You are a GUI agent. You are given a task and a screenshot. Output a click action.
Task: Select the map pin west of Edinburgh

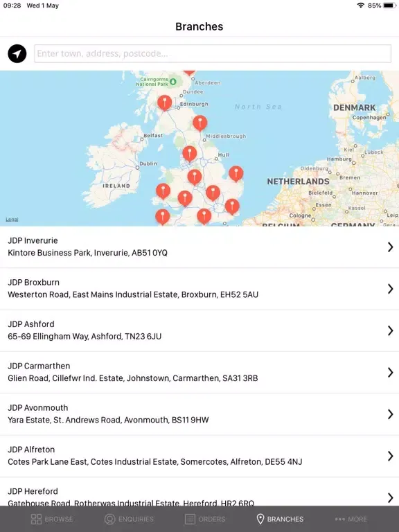coord(165,103)
